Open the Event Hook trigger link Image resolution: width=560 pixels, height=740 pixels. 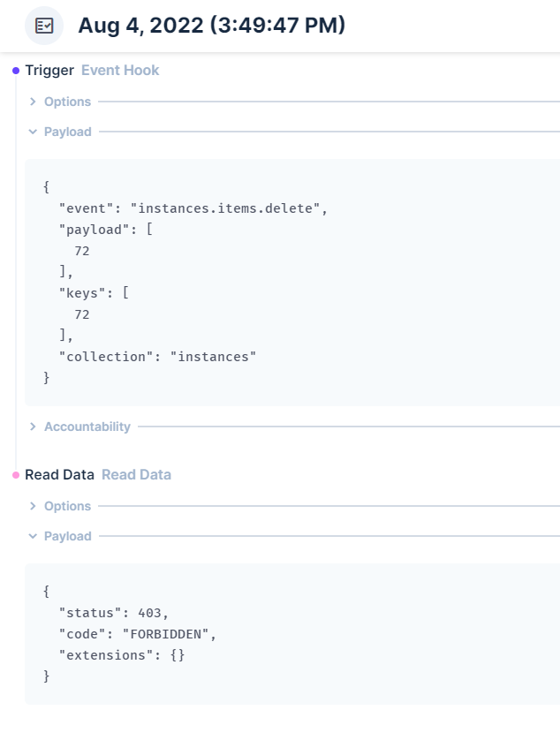click(119, 70)
